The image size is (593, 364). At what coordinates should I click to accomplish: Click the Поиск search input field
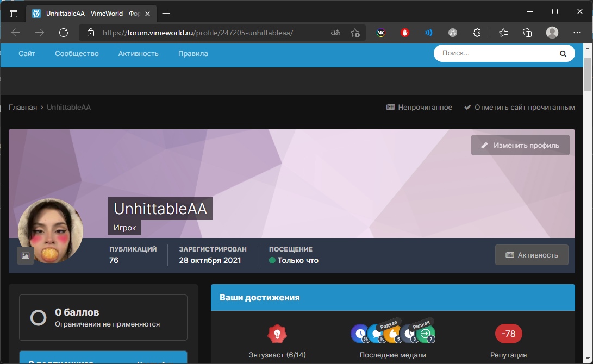(497, 54)
